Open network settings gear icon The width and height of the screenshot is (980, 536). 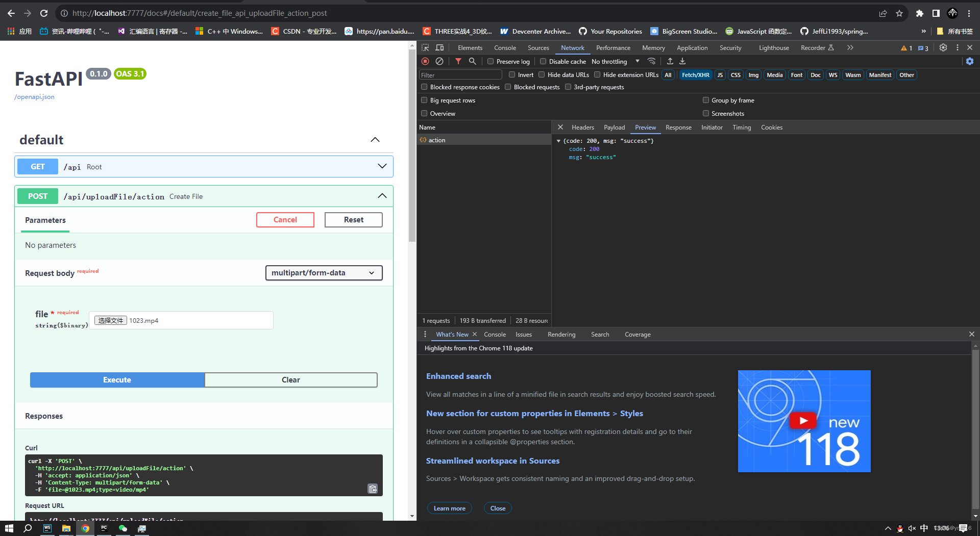click(970, 61)
